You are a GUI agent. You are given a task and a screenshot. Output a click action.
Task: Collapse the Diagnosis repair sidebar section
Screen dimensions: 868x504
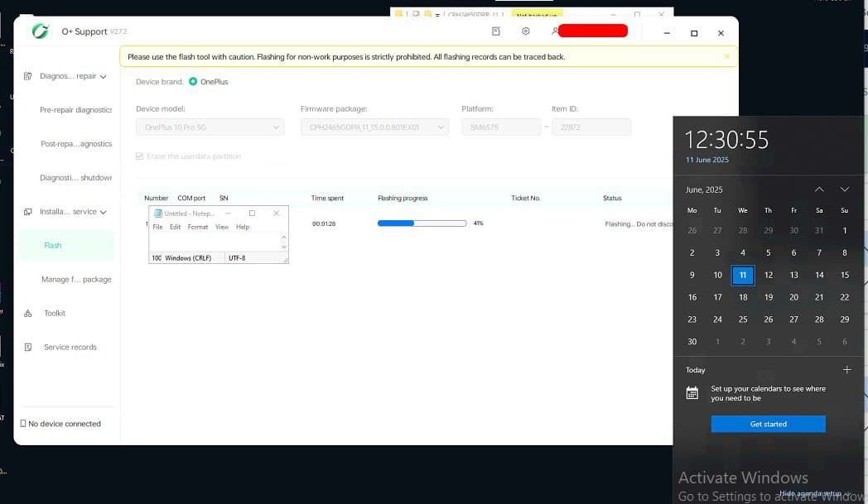click(x=104, y=77)
